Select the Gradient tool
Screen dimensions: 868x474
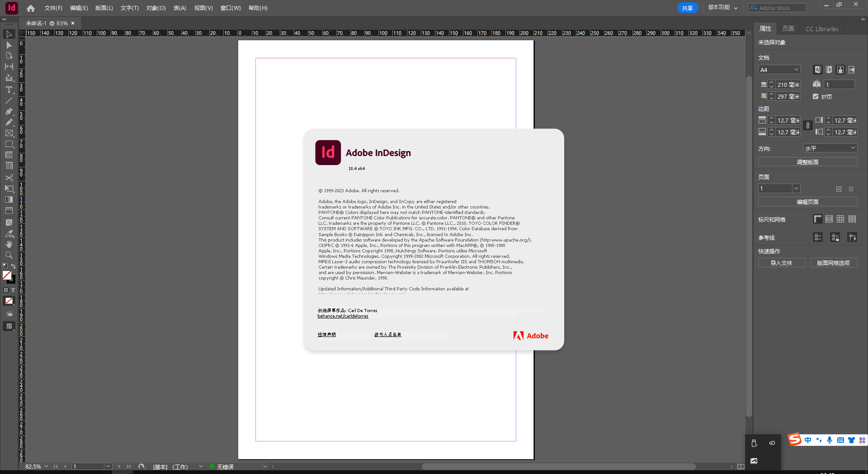tap(9, 199)
